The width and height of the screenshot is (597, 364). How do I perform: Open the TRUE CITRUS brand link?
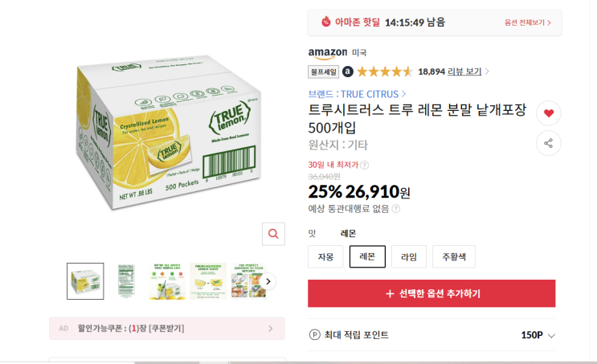[x=357, y=94]
